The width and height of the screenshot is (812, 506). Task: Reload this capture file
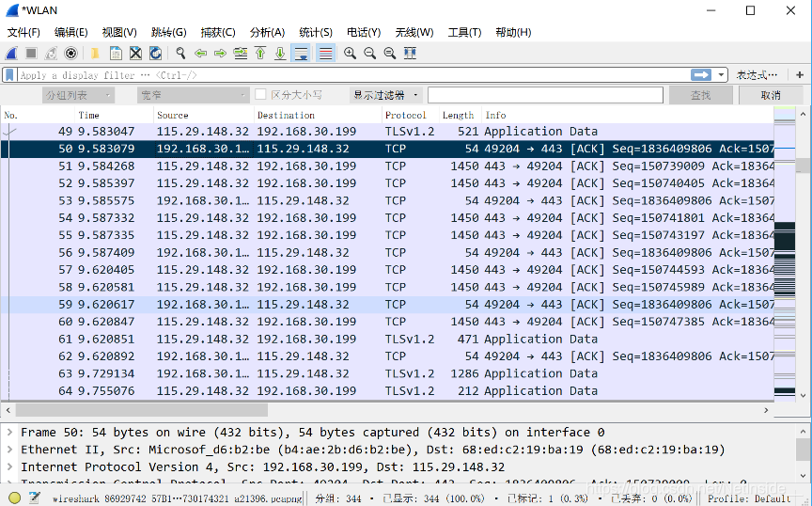pos(155,53)
